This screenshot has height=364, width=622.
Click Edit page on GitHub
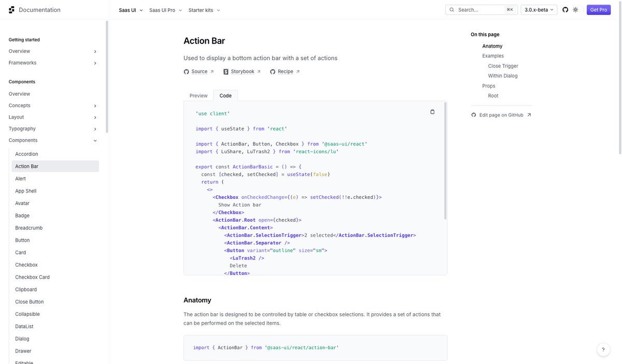[x=501, y=115]
